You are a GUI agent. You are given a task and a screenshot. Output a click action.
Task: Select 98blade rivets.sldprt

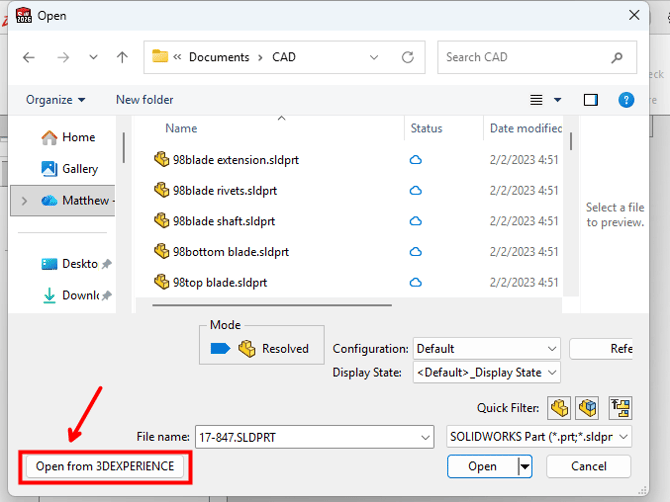pyautogui.click(x=225, y=191)
